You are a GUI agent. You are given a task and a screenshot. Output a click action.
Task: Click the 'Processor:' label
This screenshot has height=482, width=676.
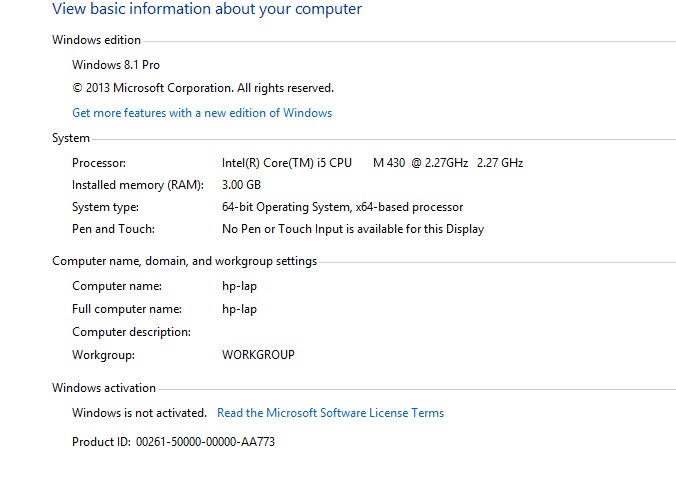click(99, 163)
